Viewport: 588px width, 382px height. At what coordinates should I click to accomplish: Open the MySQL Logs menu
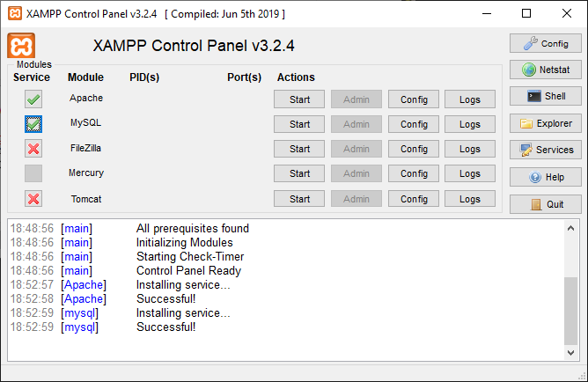tap(470, 124)
